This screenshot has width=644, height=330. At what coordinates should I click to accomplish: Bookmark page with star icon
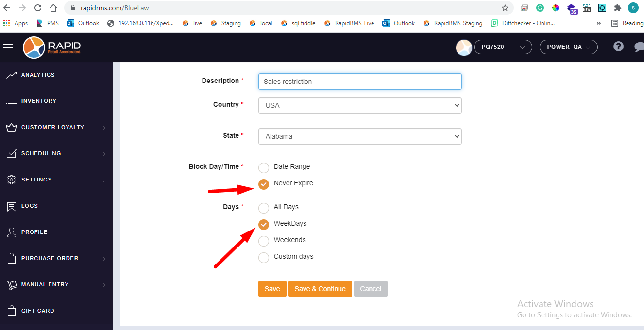point(505,8)
